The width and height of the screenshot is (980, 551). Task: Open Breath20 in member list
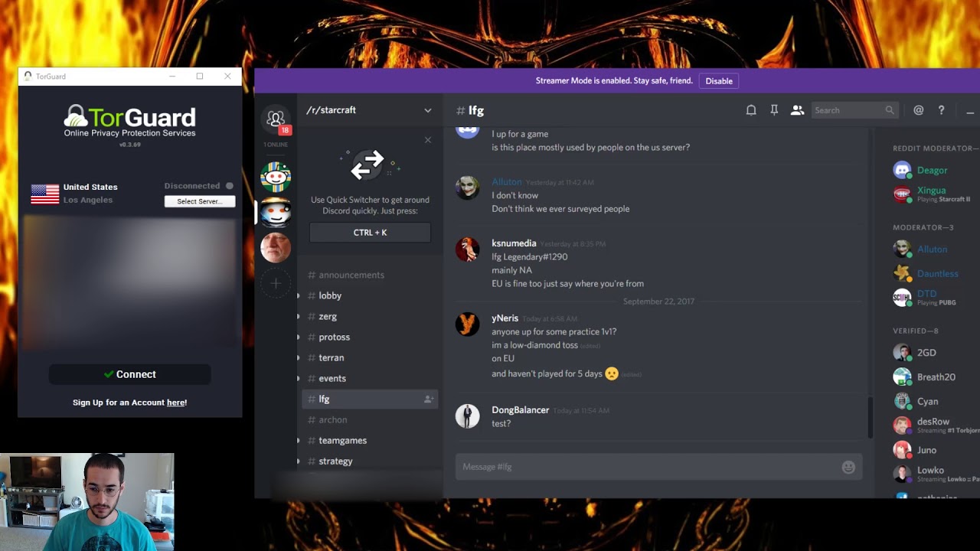(936, 377)
